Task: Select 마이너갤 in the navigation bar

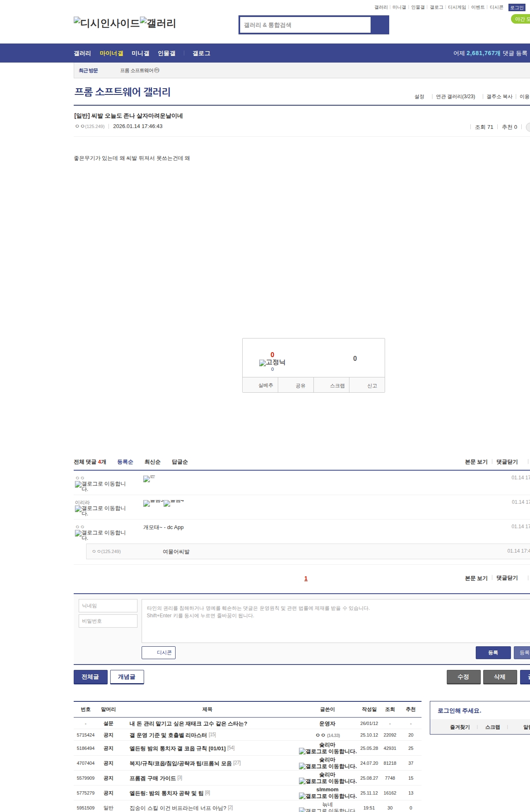Action: point(111,53)
